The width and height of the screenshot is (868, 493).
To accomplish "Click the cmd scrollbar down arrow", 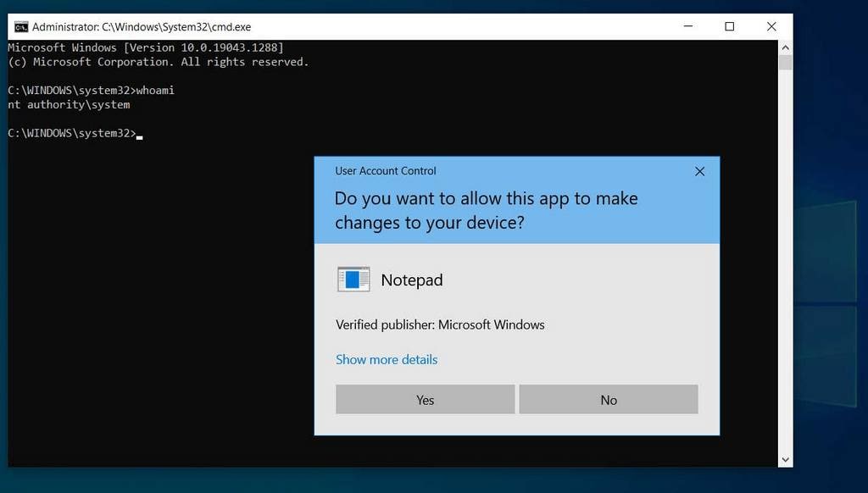I will point(785,460).
